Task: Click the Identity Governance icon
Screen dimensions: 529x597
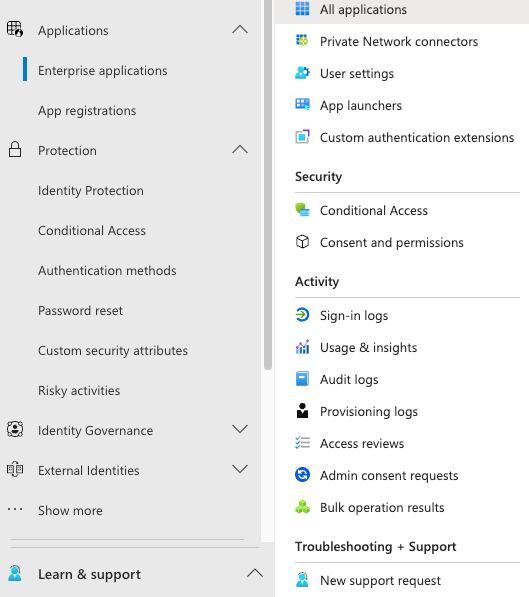Action: pyautogui.click(x=15, y=429)
